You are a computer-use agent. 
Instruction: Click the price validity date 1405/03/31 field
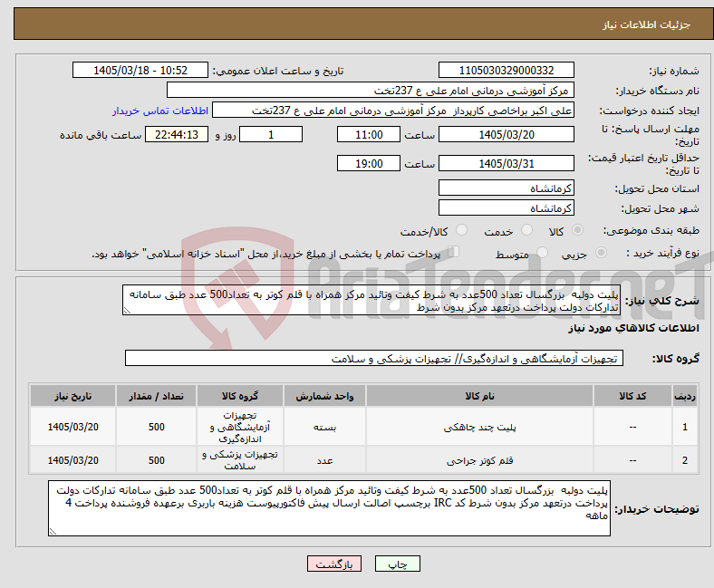pyautogui.click(x=507, y=163)
